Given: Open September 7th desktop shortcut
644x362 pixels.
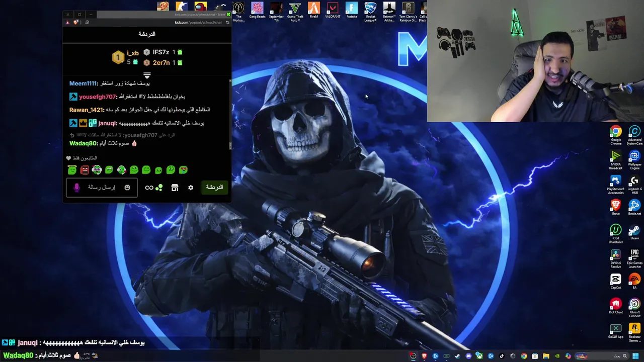Looking at the screenshot, I should [x=276, y=11].
